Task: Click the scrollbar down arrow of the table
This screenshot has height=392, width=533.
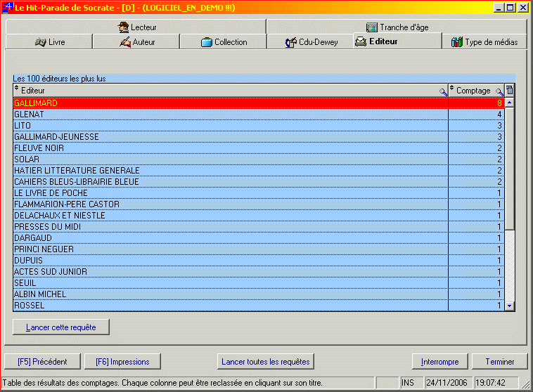Action: [x=509, y=306]
